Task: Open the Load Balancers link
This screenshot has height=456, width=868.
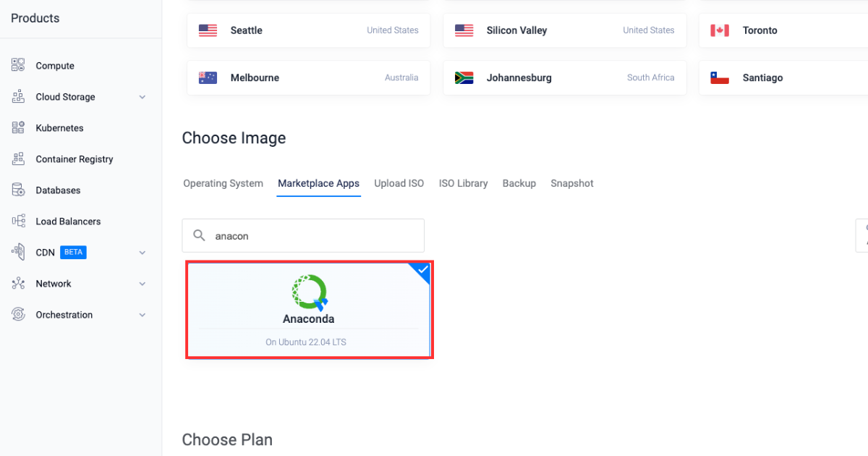Action: pos(68,221)
